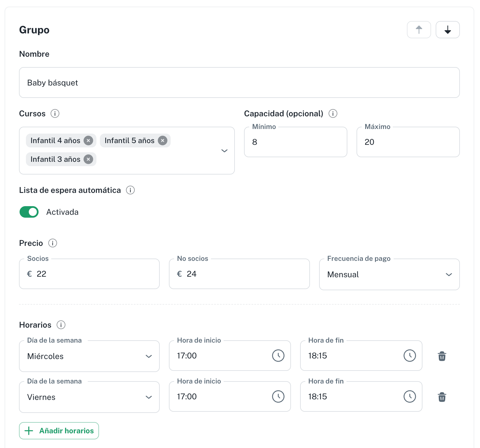Delete the Miércoles schedule row

[x=442, y=356]
